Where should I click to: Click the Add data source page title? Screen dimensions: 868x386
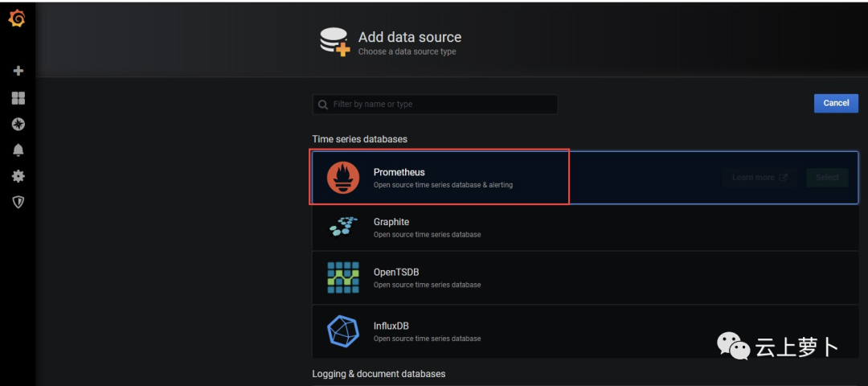[410, 37]
